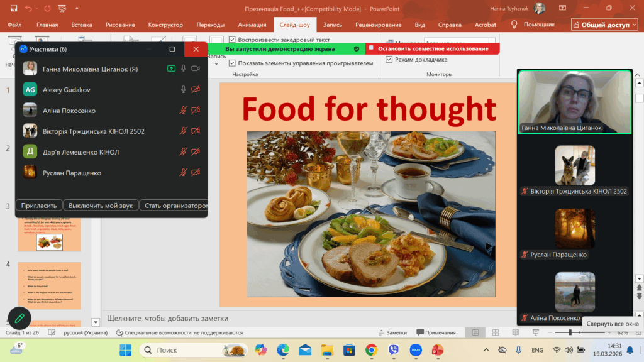644x362 pixels.
Task: Select slide 4 thumbnail in slide panel
Action: [49, 285]
